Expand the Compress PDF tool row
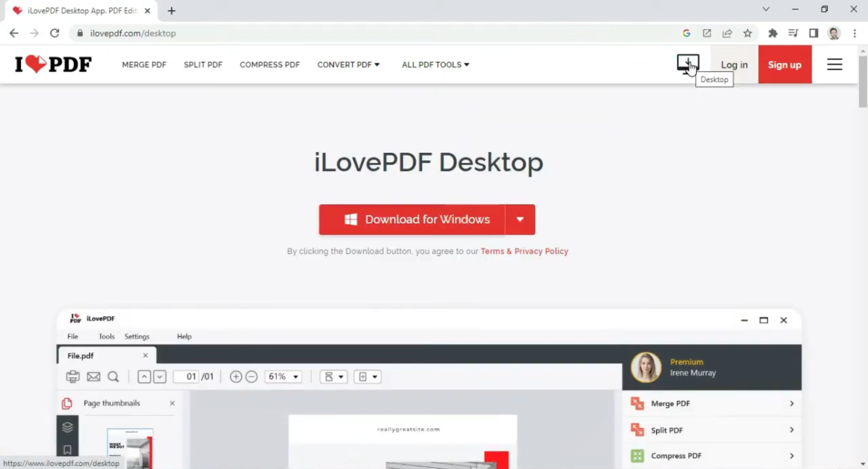Screen dimensions: 868x469 712,456
